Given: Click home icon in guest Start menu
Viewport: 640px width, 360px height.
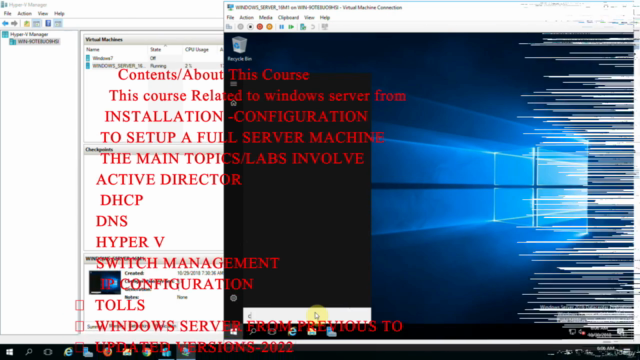Looking at the screenshot, I should (x=233, y=103).
